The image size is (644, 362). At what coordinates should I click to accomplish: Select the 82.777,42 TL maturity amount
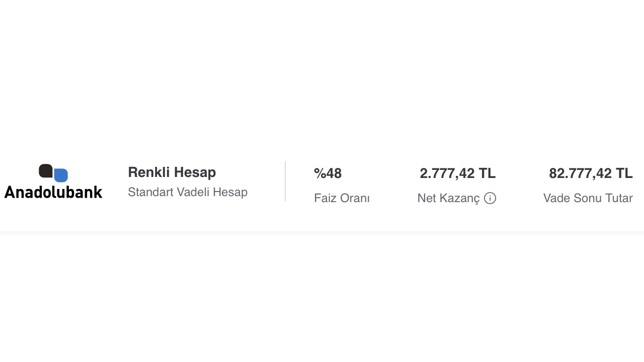[x=591, y=173]
